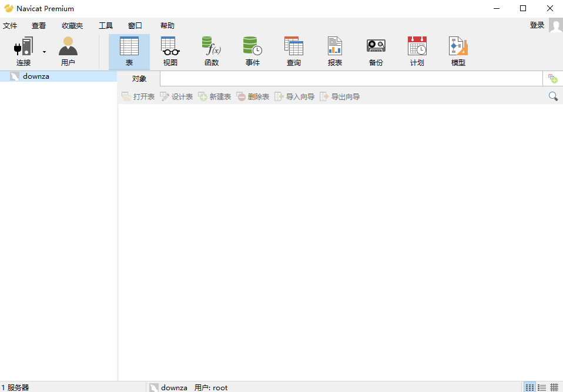Click the search magnifier icon

[x=553, y=96]
